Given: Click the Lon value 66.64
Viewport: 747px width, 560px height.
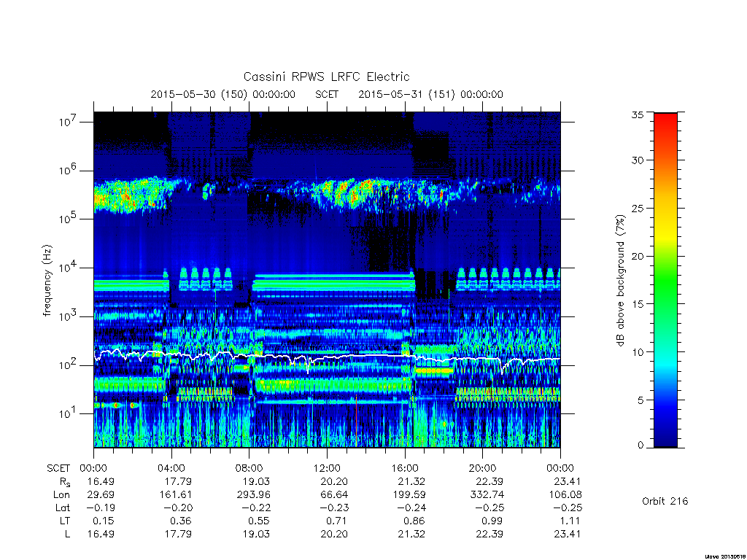Looking at the screenshot, I should click(x=334, y=495).
